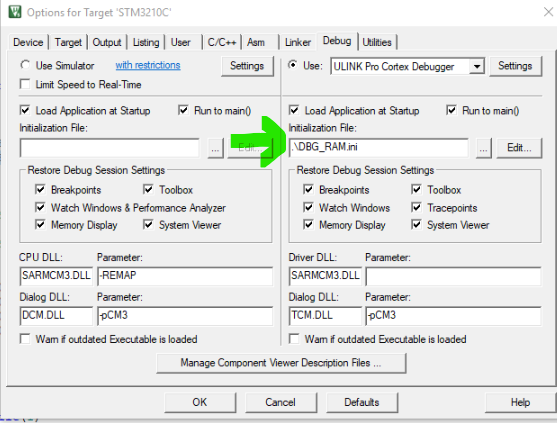Toggle simulator Load Application at Startup
Viewport: 557px width, 423px height.
pyautogui.click(x=25, y=110)
